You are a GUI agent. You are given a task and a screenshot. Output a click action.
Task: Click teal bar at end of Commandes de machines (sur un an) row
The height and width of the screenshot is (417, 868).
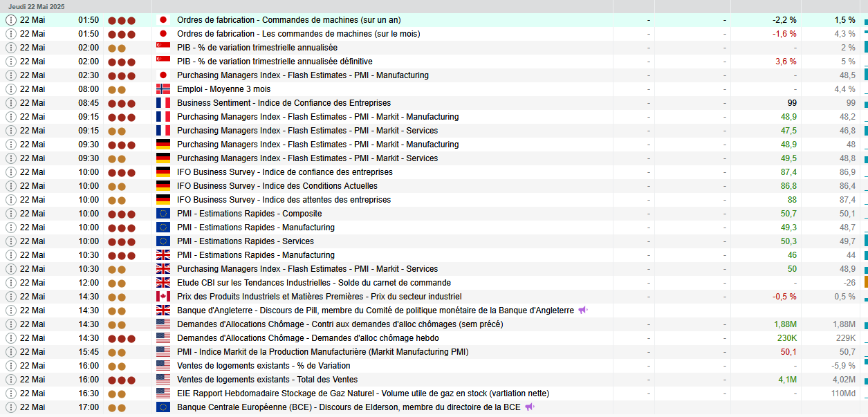(x=866, y=22)
